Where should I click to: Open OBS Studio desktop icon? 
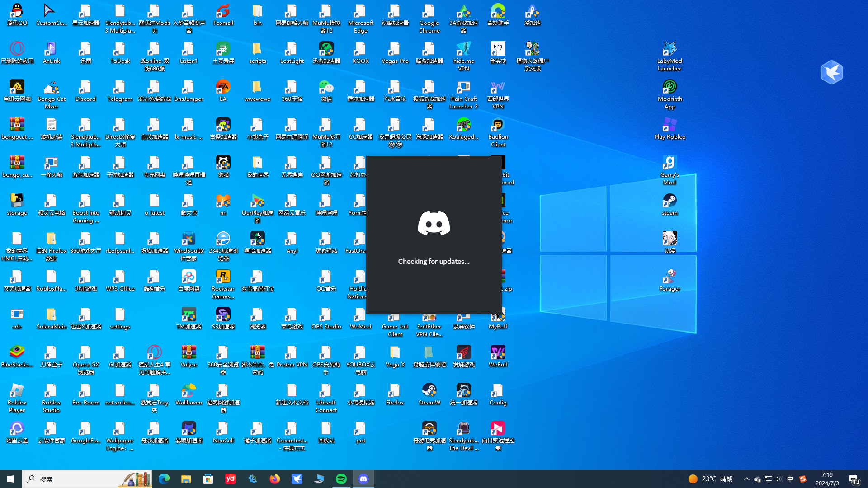[x=326, y=318]
